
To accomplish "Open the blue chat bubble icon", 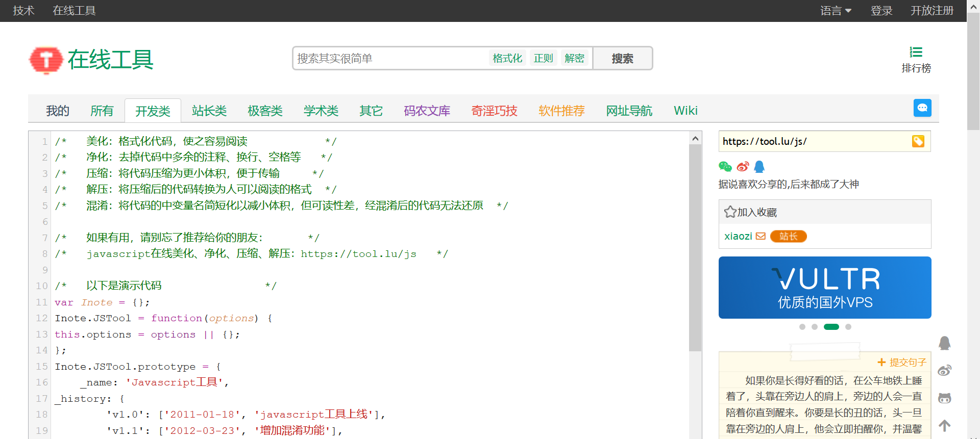I will 922,108.
